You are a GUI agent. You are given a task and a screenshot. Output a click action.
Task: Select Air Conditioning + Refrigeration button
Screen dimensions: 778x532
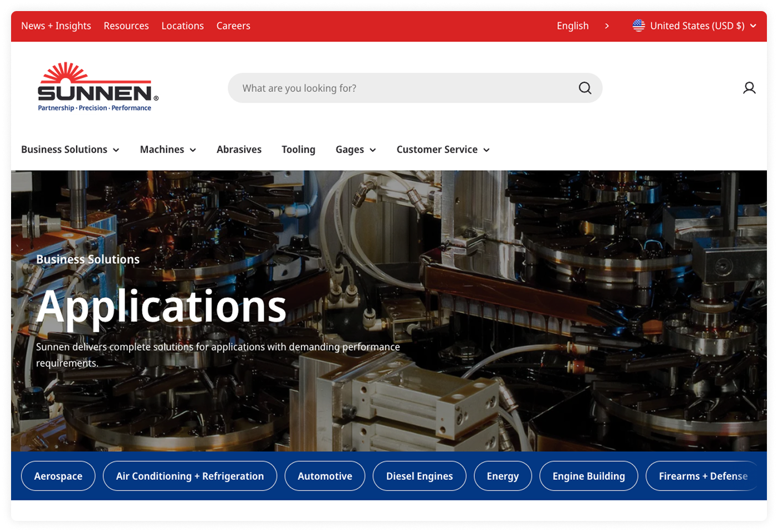click(x=190, y=476)
